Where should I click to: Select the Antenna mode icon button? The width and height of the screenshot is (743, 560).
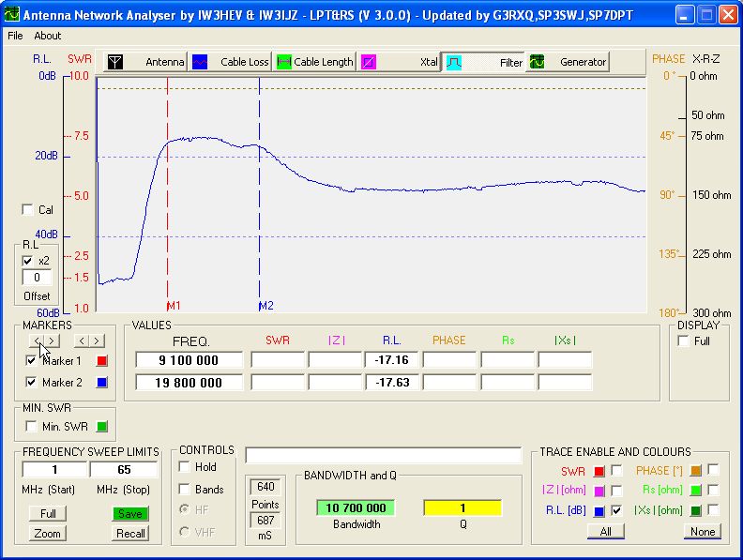point(145,62)
